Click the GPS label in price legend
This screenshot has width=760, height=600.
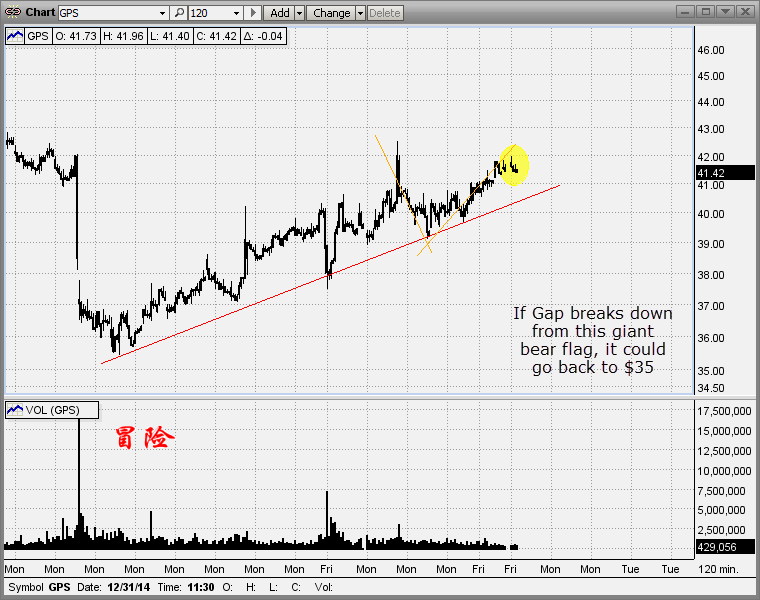(38, 36)
